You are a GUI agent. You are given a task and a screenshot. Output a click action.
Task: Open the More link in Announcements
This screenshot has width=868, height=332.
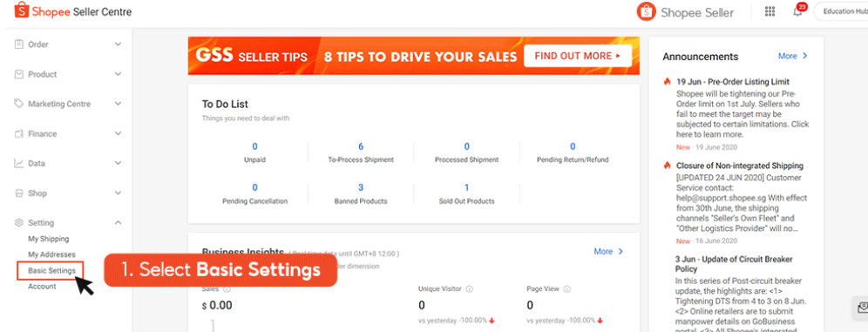coord(793,56)
